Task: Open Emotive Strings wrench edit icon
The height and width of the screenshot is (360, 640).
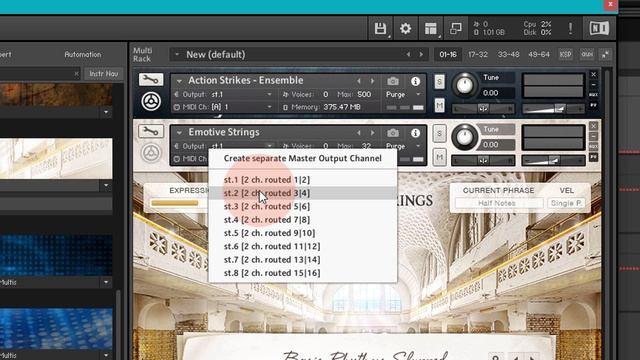Action: click(x=151, y=131)
